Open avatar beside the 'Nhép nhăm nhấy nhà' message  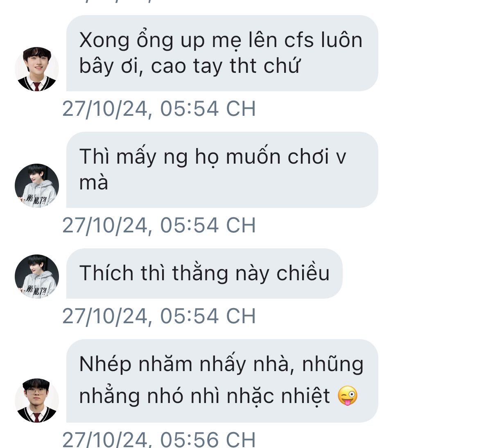click(x=37, y=401)
